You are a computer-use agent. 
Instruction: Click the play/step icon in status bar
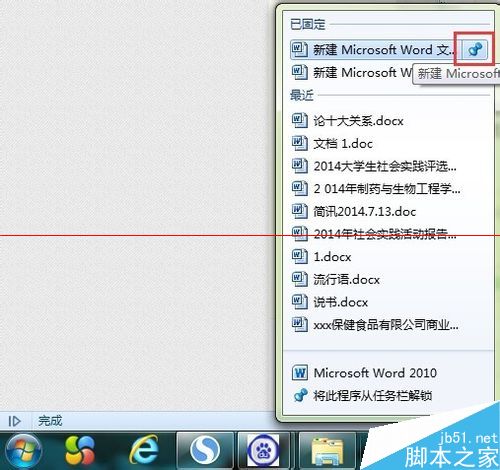(14, 421)
